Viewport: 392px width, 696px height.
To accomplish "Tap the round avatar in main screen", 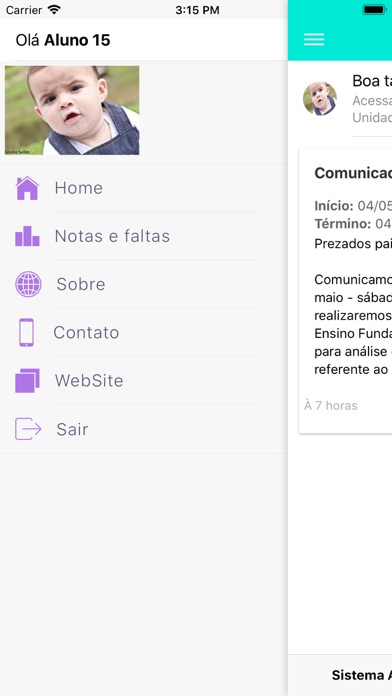I will click(x=320, y=99).
